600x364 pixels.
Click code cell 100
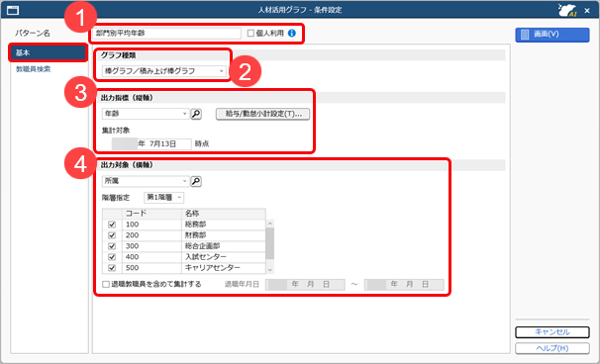[x=151, y=225]
